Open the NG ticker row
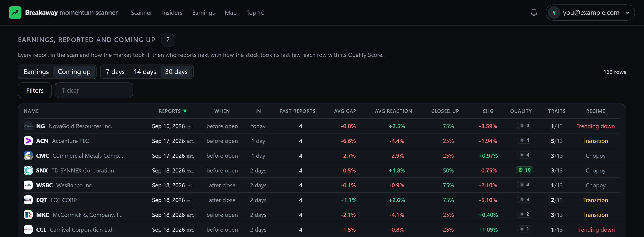644x237 pixels. (x=322, y=126)
